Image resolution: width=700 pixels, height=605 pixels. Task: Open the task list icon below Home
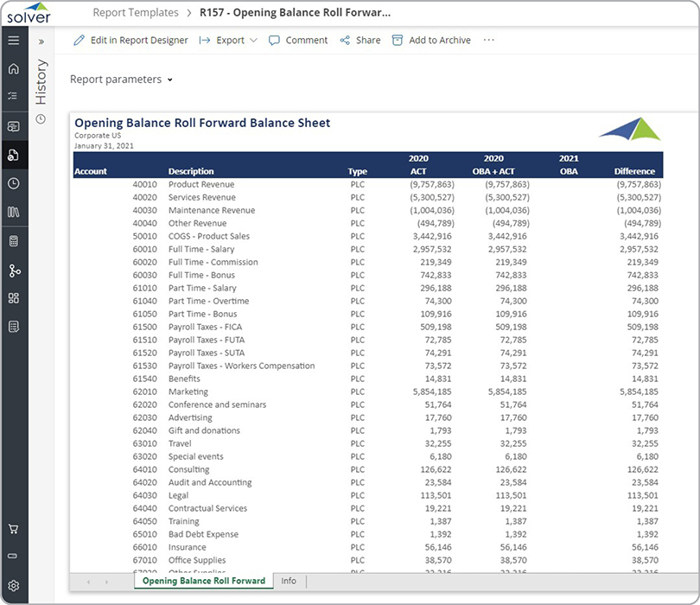(13, 96)
